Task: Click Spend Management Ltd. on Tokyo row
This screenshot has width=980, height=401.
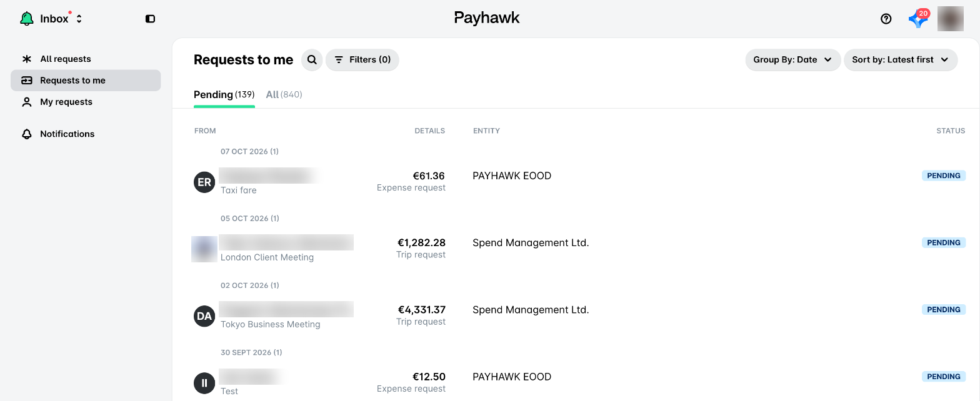Action: 531,310
